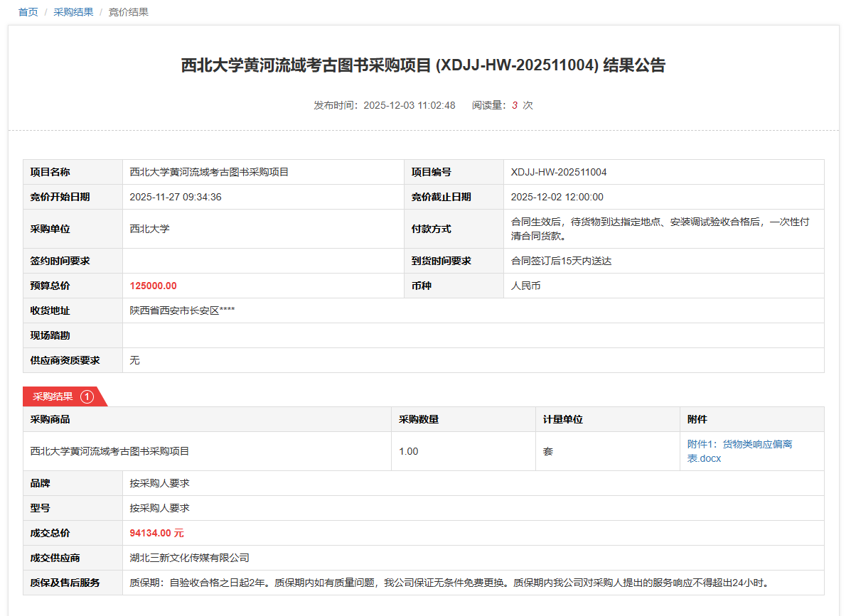Download 附件1 货物类响应偏离表.docx attachment

pyautogui.click(x=739, y=451)
